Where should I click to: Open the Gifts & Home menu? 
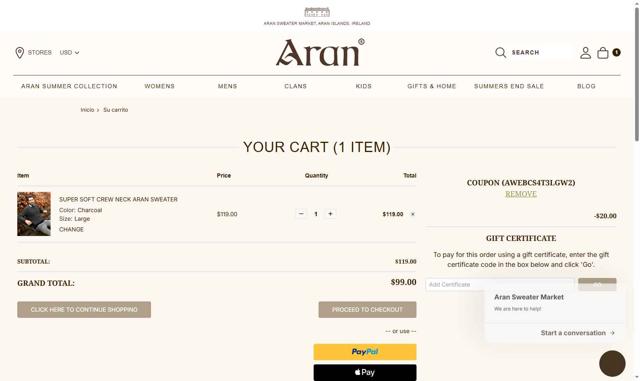coord(432,86)
